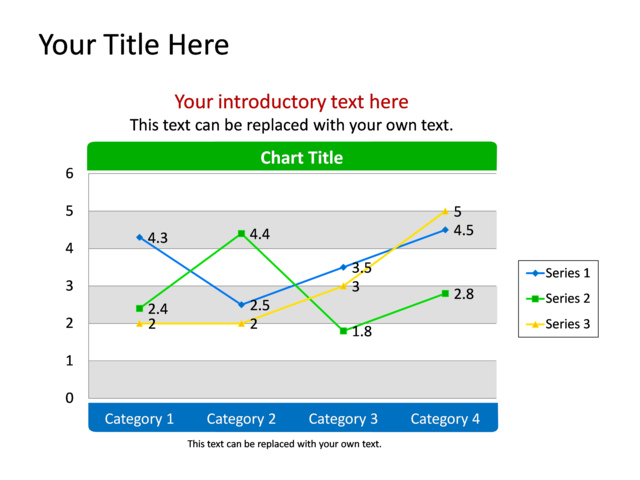Screen dimensions: 640x480
Task: Click Series 1 diamond marker at 2.5
Action: click(241, 304)
